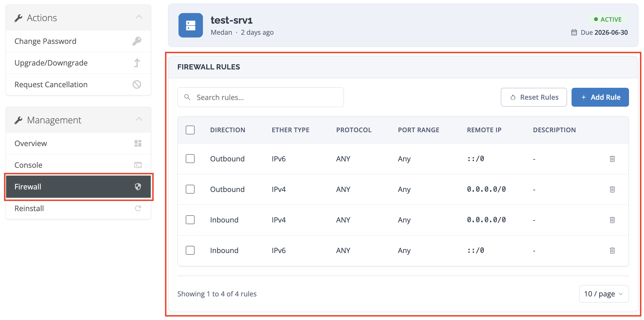Click the REMOTE IP column header
Image resolution: width=644 pixels, height=320 pixels.
click(x=484, y=130)
